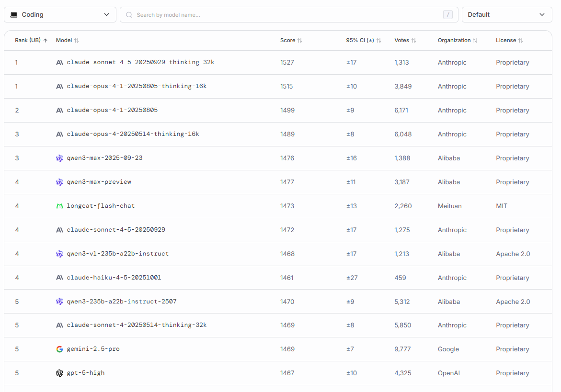Viewport: 561px width, 392px height.
Task: Click Anthropic logo beside claude-haiku-4-5-20251001
Action: (60, 278)
